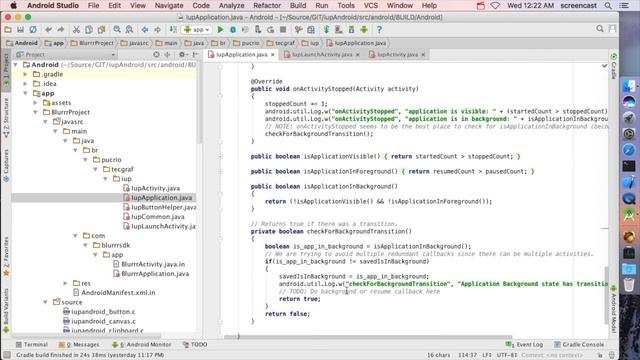Click the Save All toolbar icon
Viewport: 640px width, 360px height.
click(x=20, y=29)
